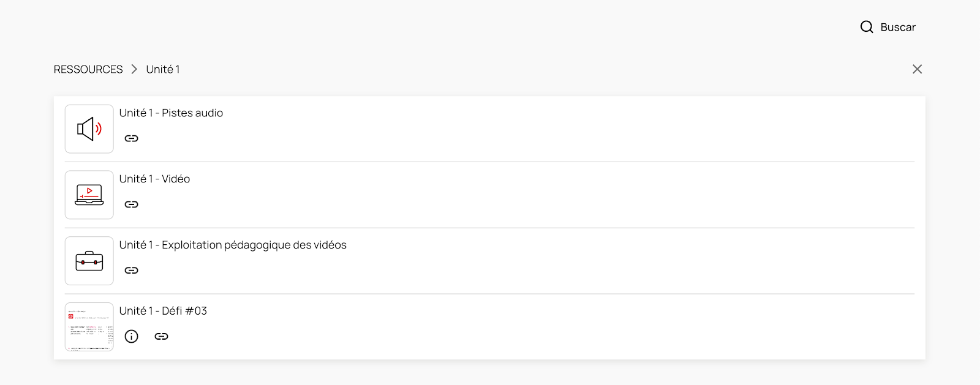The width and height of the screenshot is (980, 385).
Task: Click the breadcrumb chevron arrow
Action: 134,69
